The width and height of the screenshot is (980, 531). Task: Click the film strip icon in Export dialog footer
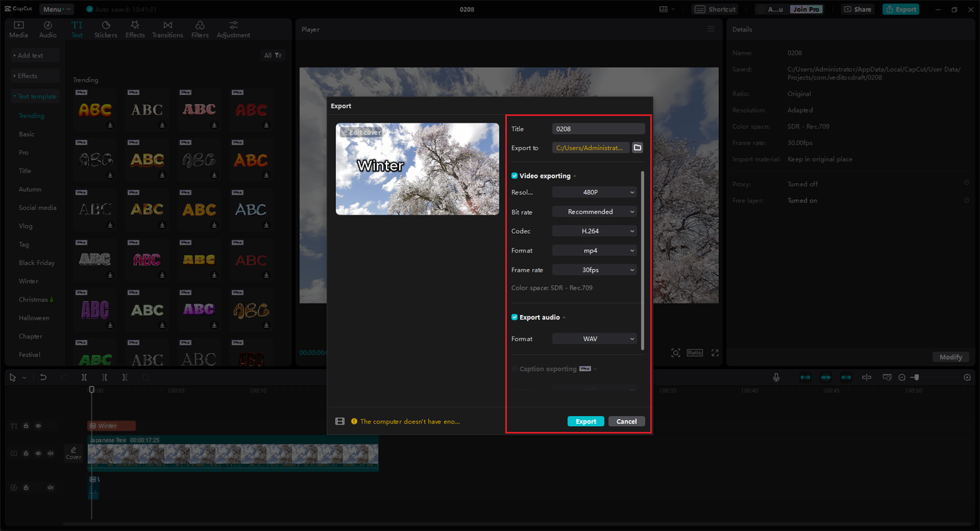(341, 421)
